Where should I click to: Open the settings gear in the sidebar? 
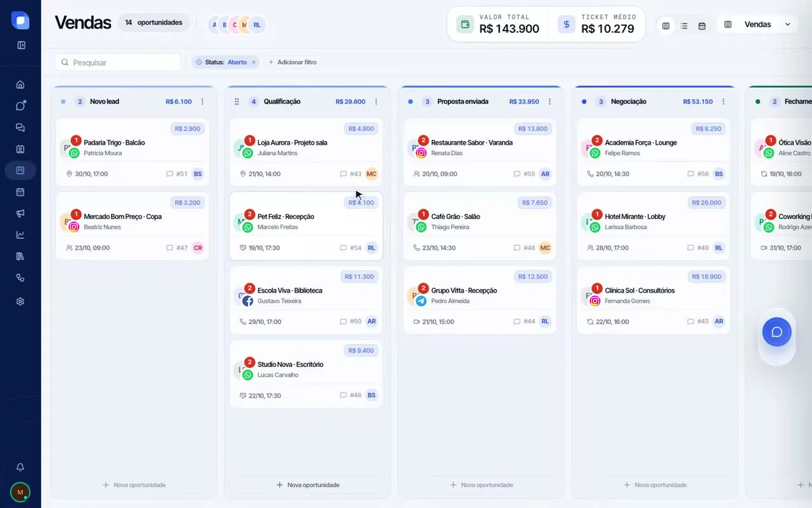[x=20, y=302]
